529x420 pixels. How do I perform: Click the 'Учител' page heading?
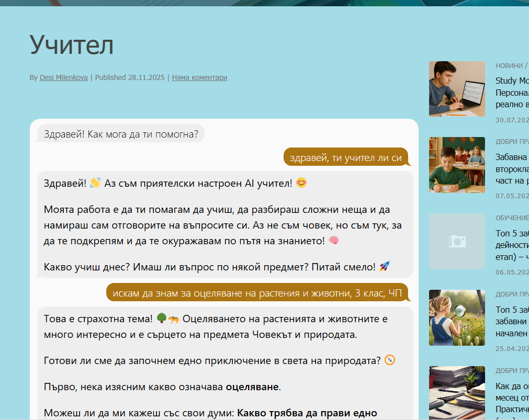tap(72, 45)
